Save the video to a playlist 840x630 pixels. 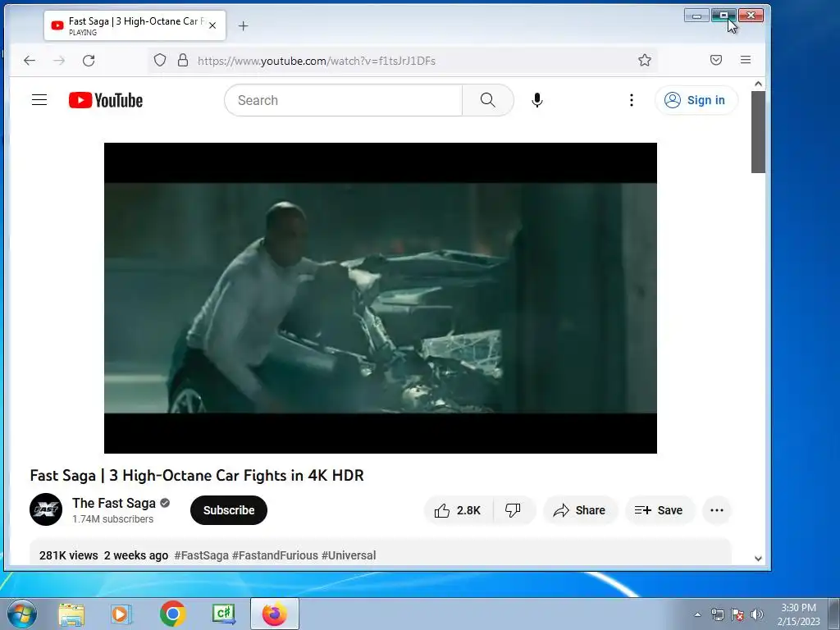click(660, 510)
